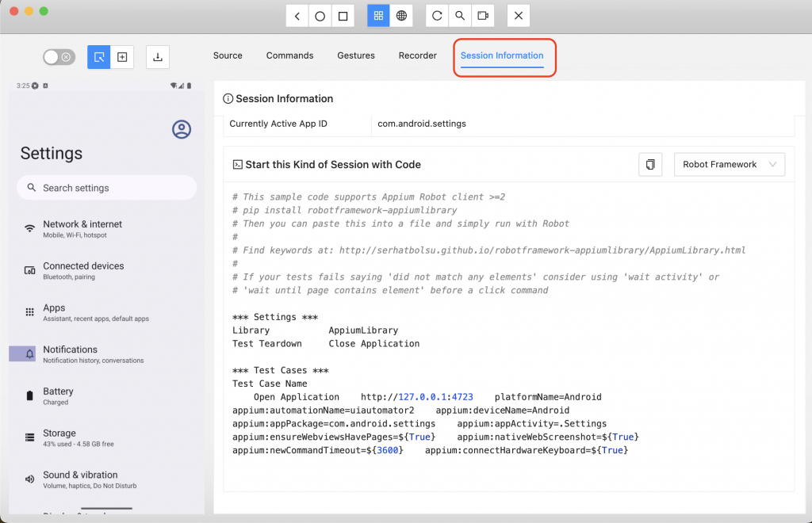Open the Robot Framework language dropdown
This screenshot has height=523, width=812.
coord(730,165)
